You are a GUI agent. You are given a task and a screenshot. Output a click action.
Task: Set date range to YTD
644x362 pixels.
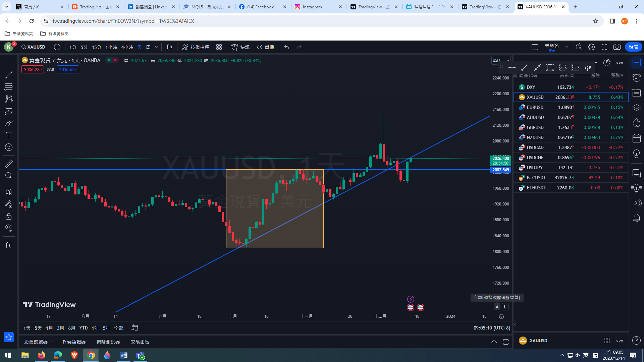84,328
